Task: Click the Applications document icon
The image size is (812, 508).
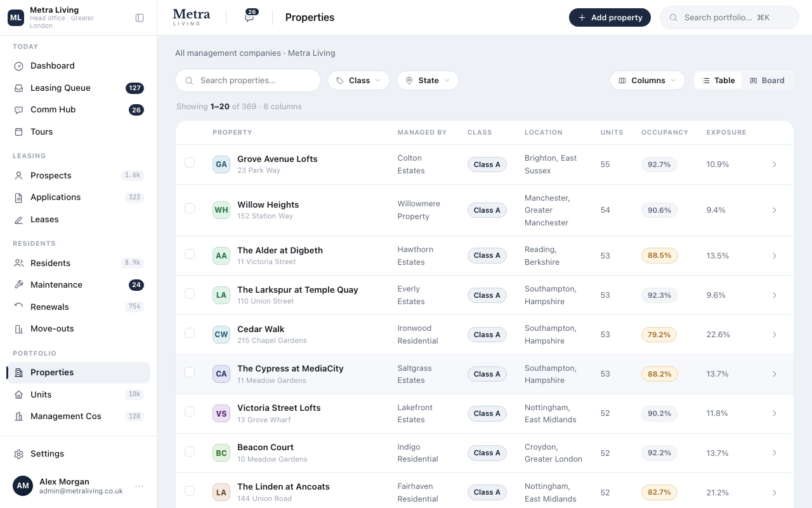Action: (18, 197)
